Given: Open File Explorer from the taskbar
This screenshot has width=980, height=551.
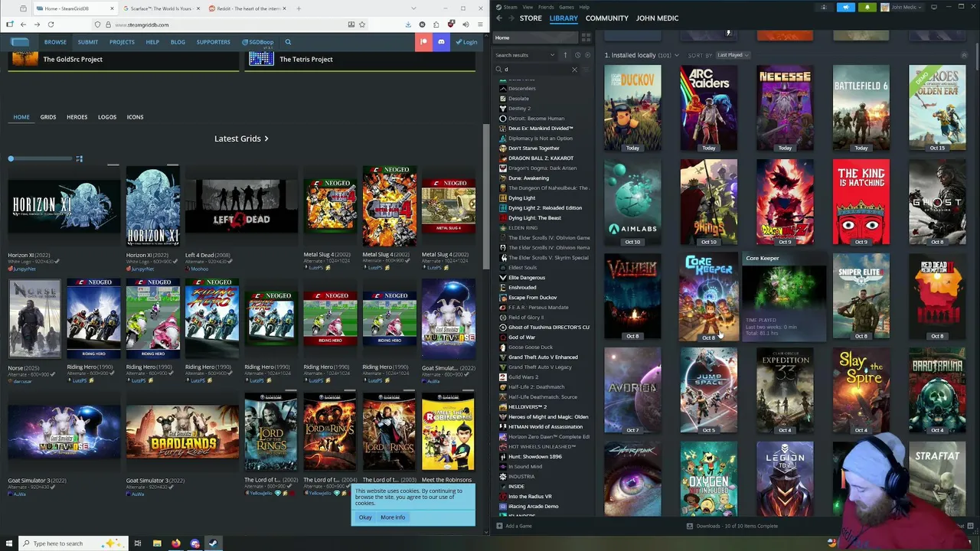Looking at the screenshot, I should (157, 543).
